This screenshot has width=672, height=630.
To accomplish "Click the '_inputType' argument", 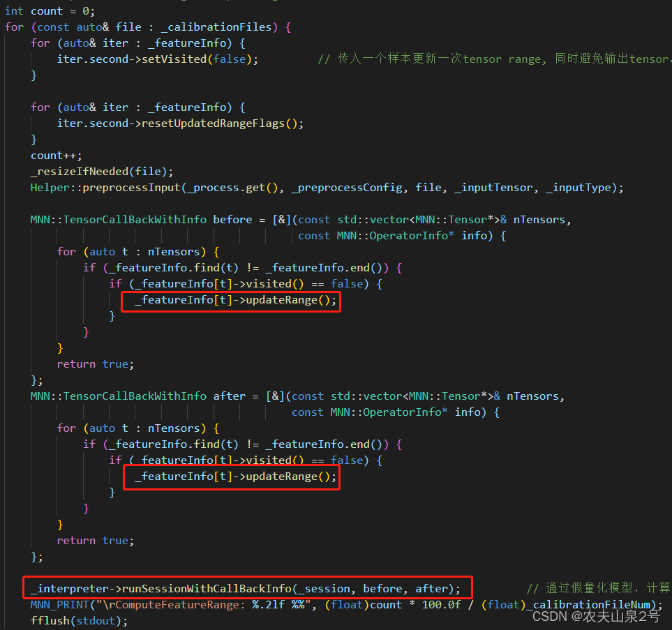I will click(578, 188).
